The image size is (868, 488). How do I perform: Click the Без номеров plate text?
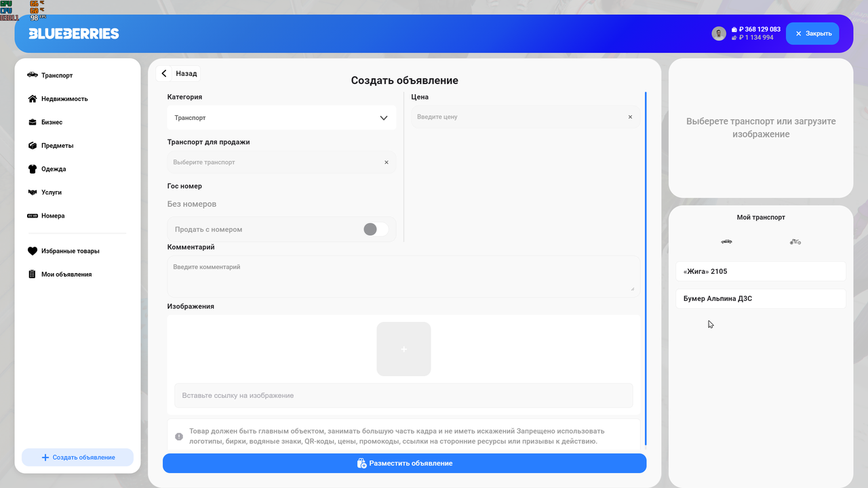(x=192, y=204)
